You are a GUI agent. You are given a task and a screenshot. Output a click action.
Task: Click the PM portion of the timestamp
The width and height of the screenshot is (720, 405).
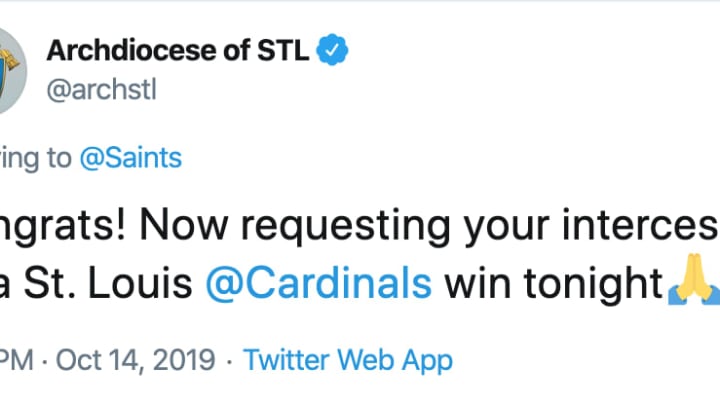coord(17,360)
